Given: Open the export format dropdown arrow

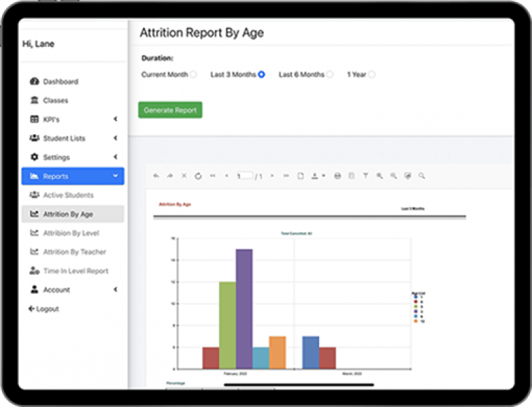Looking at the screenshot, I should (x=323, y=176).
